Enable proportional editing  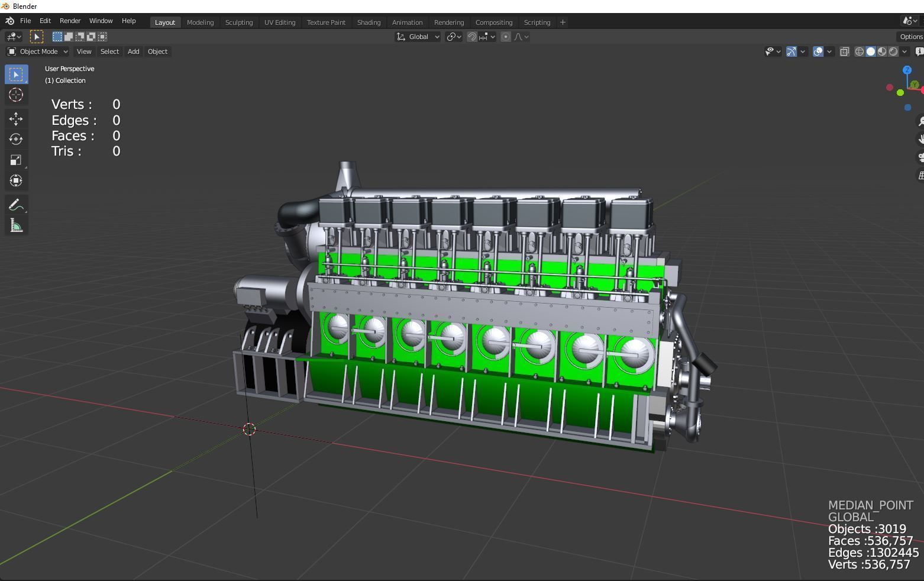(x=506, y=37)
